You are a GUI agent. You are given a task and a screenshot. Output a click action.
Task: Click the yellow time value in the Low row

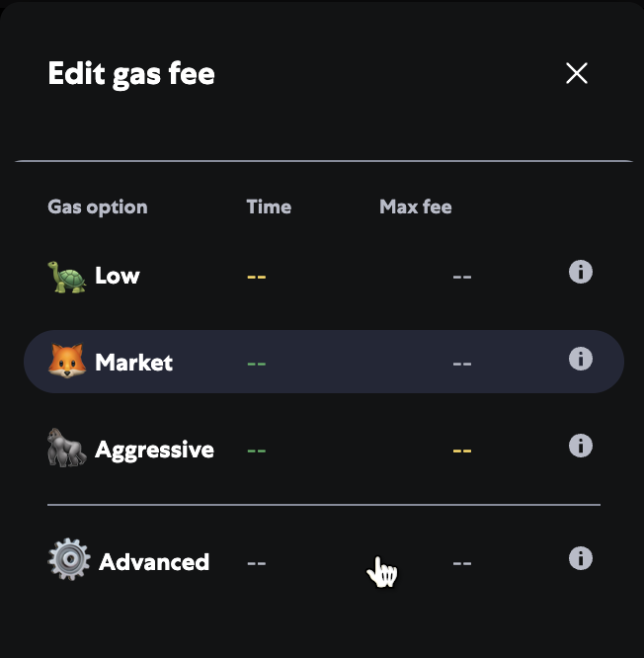257,277
